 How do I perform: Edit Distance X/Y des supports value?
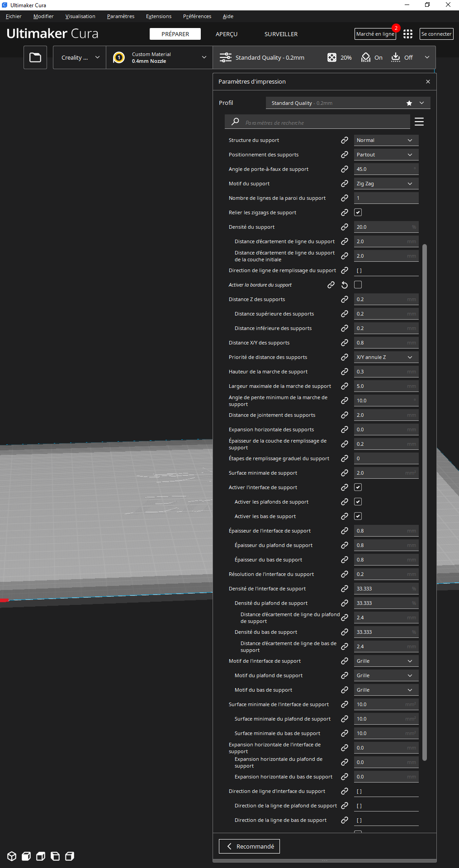386,343
